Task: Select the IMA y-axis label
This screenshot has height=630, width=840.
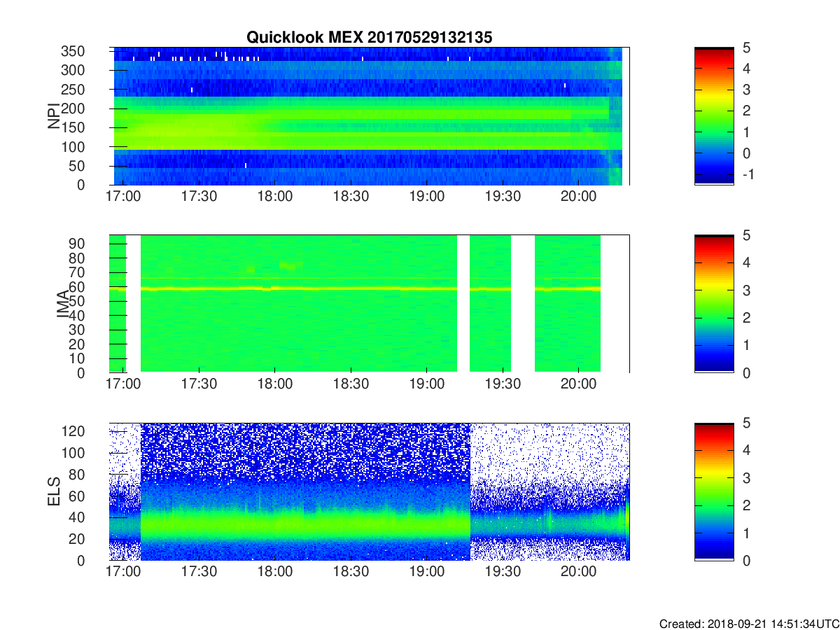Action: (62, 304)
